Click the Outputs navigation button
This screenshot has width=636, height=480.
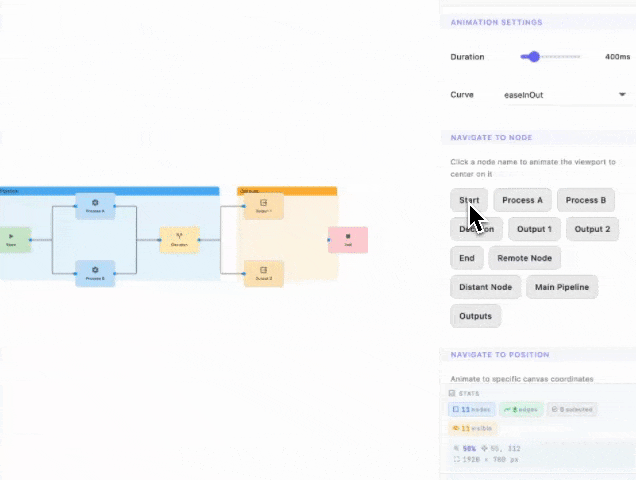tap(475, 316)
